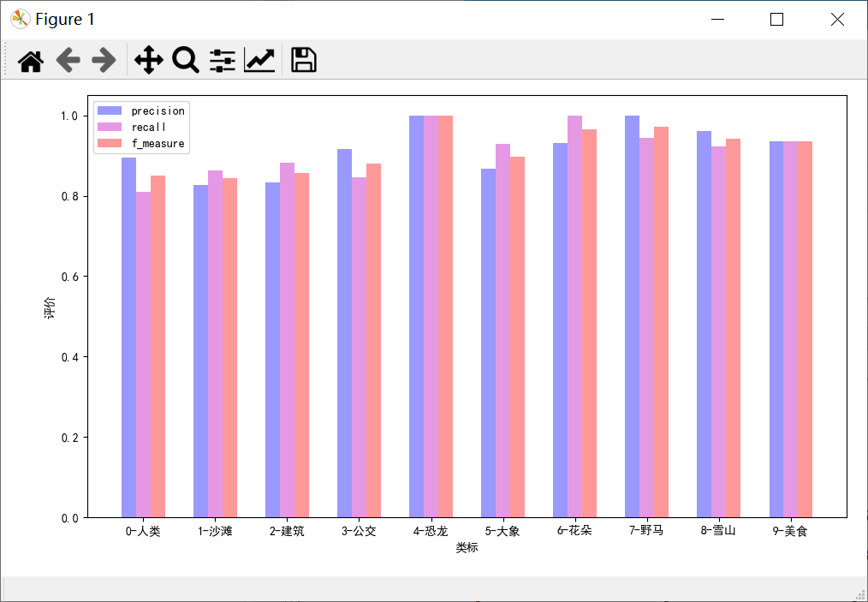Click the x-axis label '7-野马'

(646, 531)
